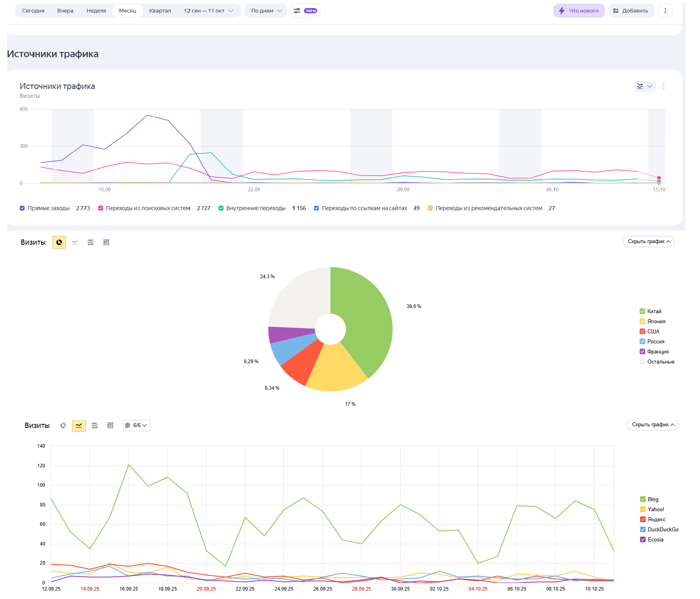Toggle Прямые заходы series checkbox
Viewport: 700px width, 599px height.
pyautogui.click(x=22, y=208)
